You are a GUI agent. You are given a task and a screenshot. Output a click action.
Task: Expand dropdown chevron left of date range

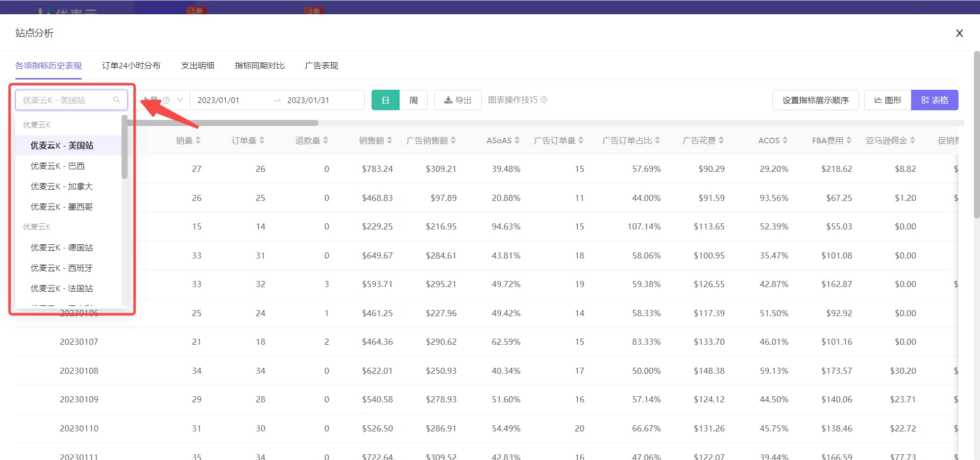[x=180, y=100]
